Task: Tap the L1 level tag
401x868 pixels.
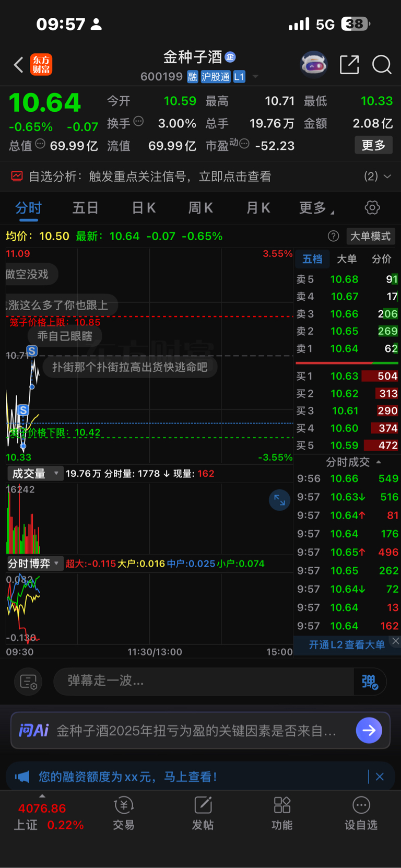Action: point(239,77)
